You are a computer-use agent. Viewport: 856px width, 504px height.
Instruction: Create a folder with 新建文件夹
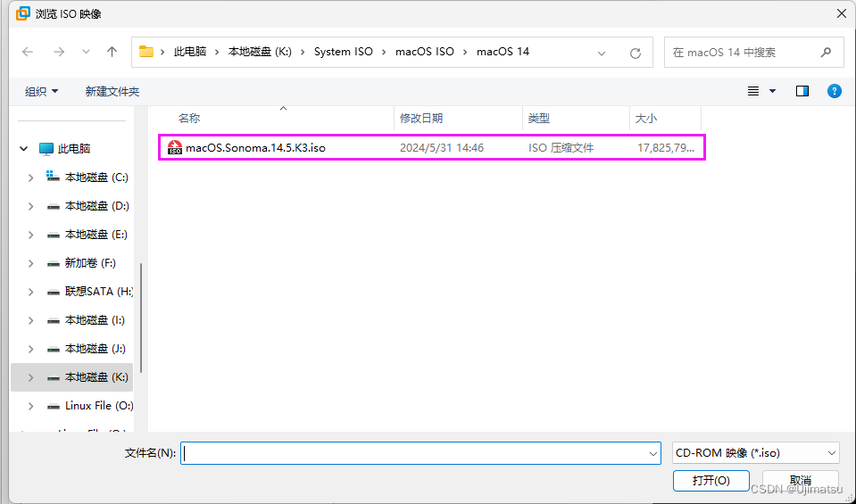coord(112,92)
